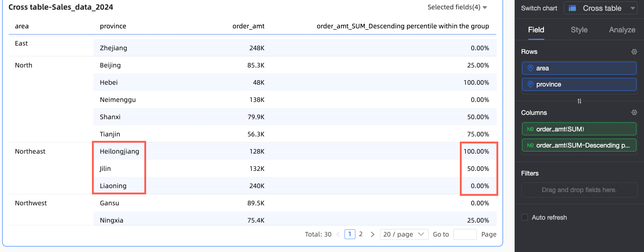Click the 89.5K order amount value
Image resolution: width=644 pixels, height=252 pixels.
pos(256,203)
